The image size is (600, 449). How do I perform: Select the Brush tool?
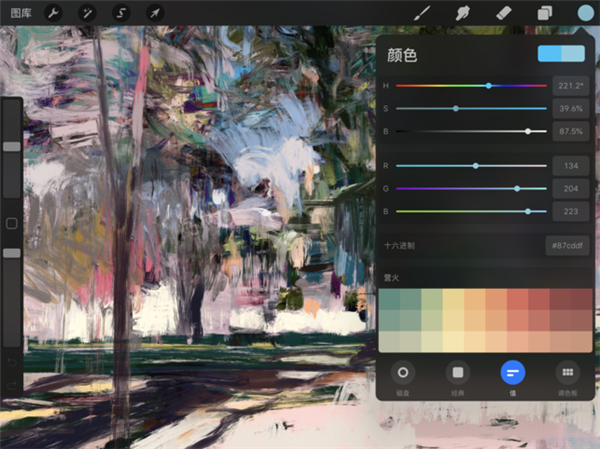[422, 13]
